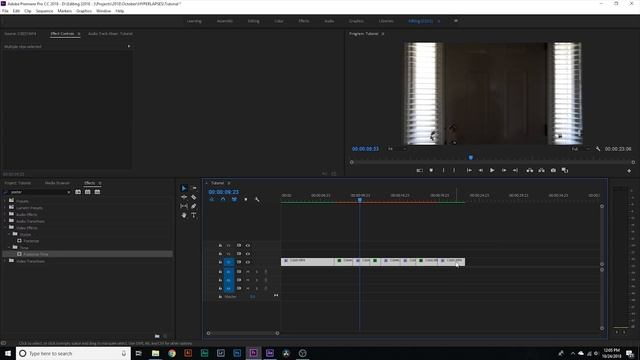This screenshot has width=640, height=360.
Task: Toggle sync lock on V3 track
Action: tap(239, 245)
